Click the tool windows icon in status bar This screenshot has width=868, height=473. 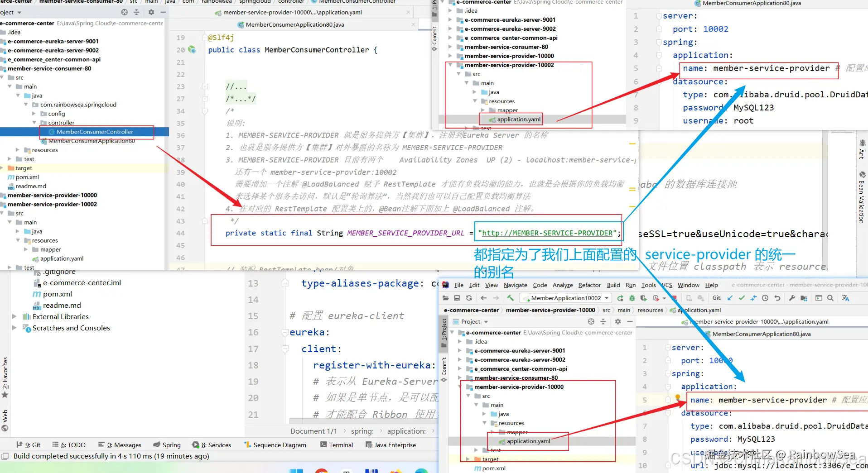coord(5,456)
